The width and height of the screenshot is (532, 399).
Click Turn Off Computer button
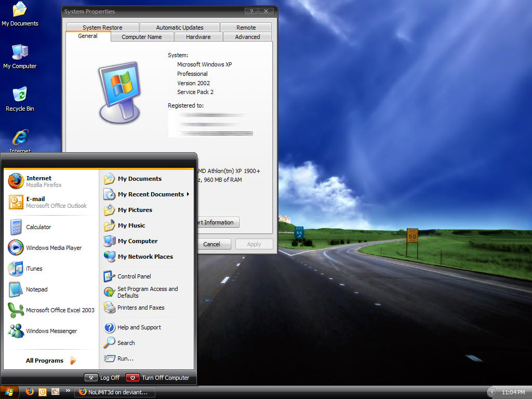pyautogui.click(x=157, y=378)
